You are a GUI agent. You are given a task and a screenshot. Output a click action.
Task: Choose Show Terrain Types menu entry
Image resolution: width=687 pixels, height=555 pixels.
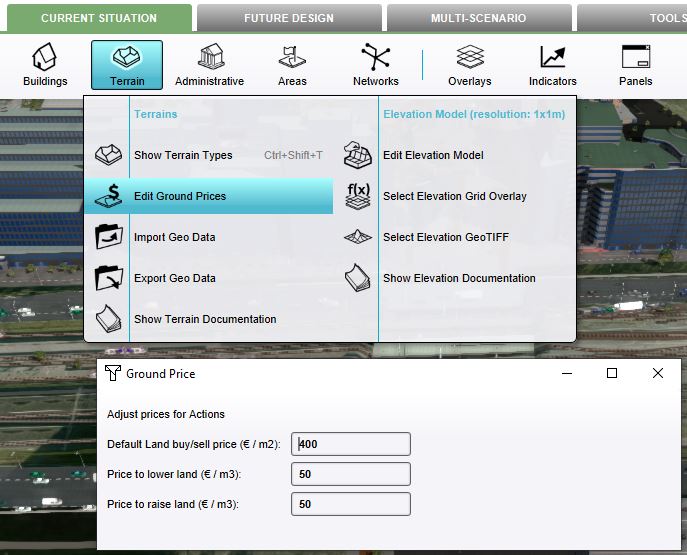183,155
